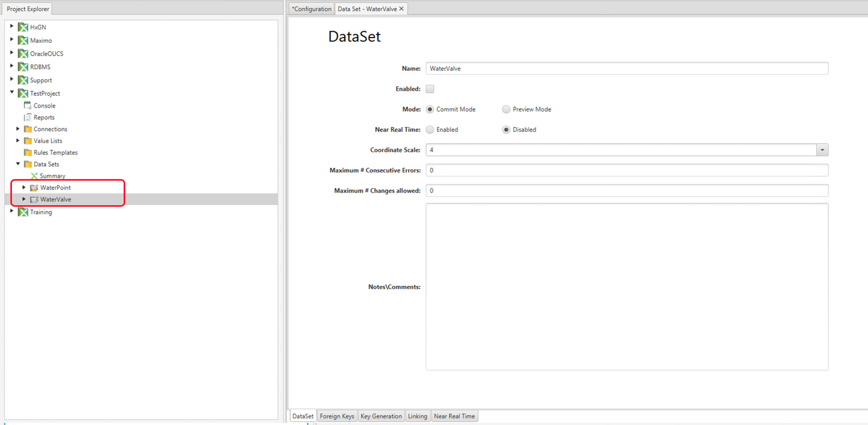The image size is (868, 425).
Task: Click the Connections folder icon
Action: point(28,129)
